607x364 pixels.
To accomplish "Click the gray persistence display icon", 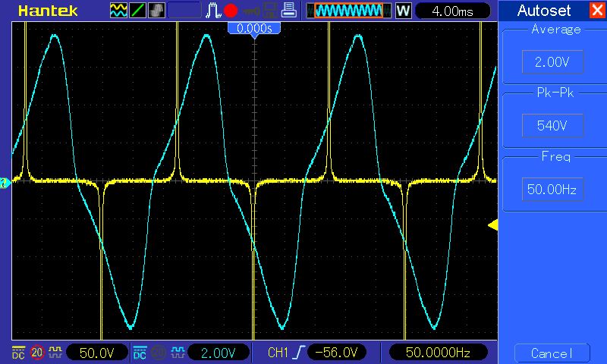I will point(156,11).
